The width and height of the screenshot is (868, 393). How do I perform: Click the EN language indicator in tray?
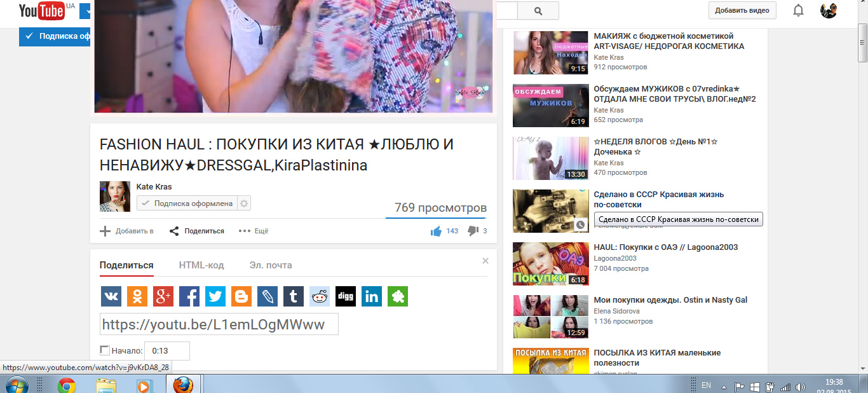click(x=706, y=385)
